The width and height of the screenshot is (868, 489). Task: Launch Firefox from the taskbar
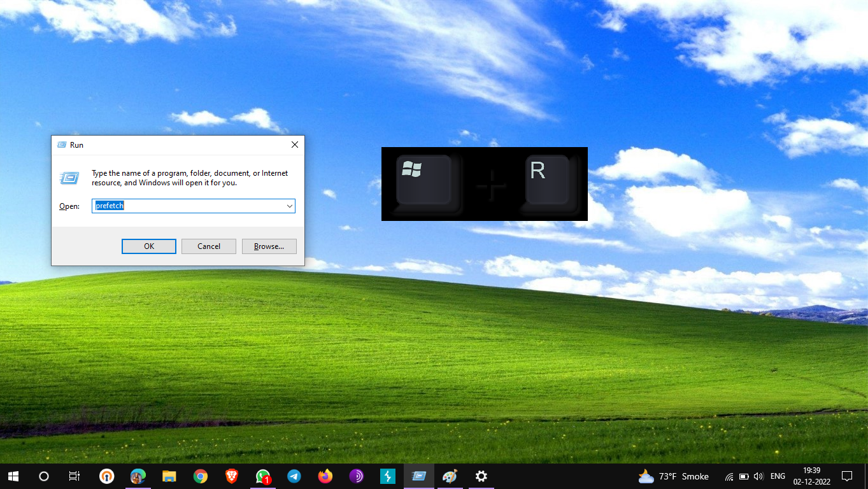[325, 476]
